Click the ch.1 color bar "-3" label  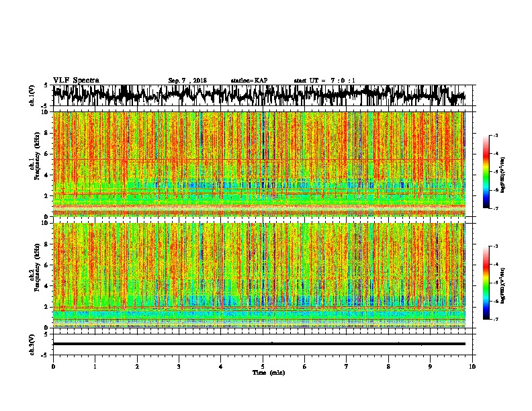click(496, 136)
